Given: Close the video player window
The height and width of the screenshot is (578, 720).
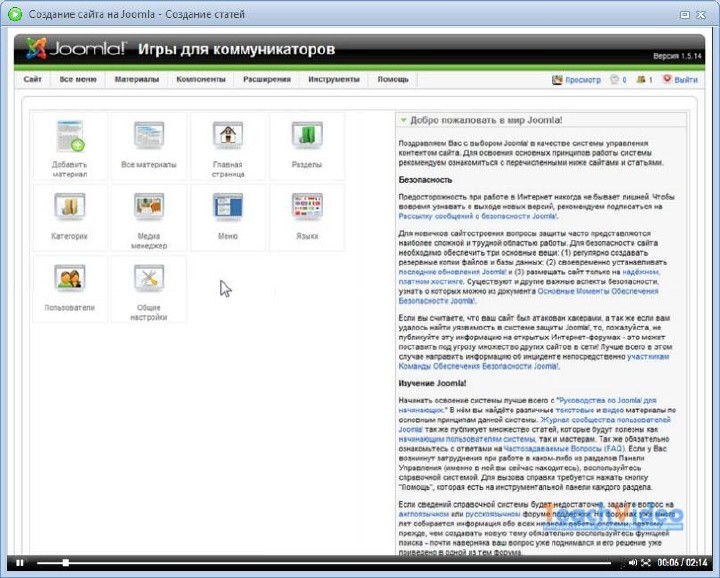Looking at the screenshot, I should [701, 15].
